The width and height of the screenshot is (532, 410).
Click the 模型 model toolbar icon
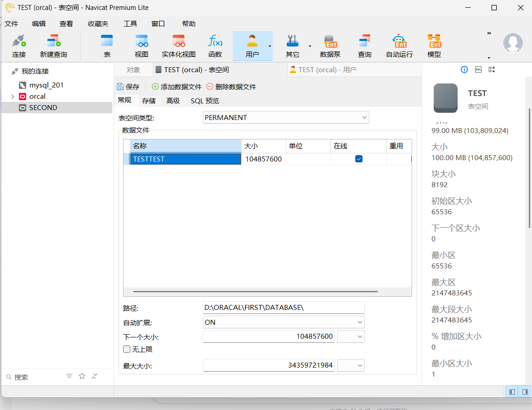click(434, 46)
